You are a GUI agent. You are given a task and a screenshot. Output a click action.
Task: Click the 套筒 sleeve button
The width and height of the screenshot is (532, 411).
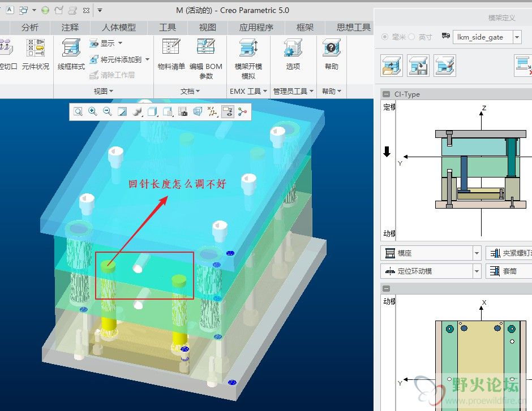point(509,271)
